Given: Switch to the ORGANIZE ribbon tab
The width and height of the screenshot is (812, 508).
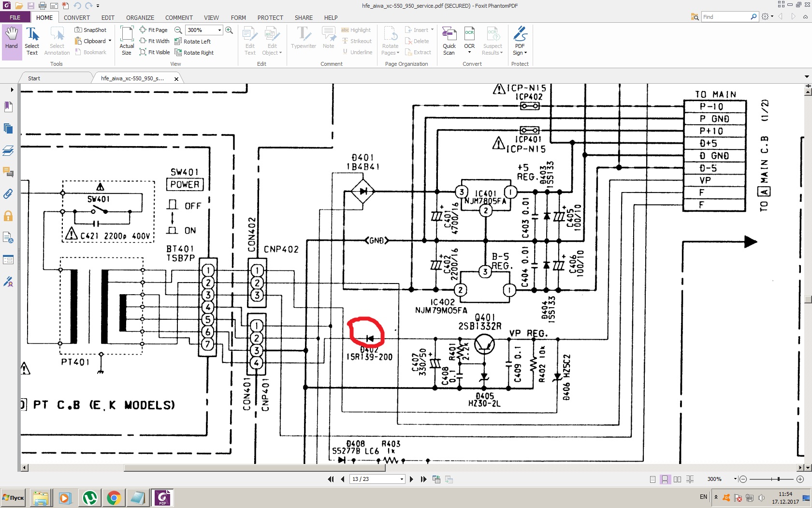Looking at the screenshot, I should pos(140,17).
